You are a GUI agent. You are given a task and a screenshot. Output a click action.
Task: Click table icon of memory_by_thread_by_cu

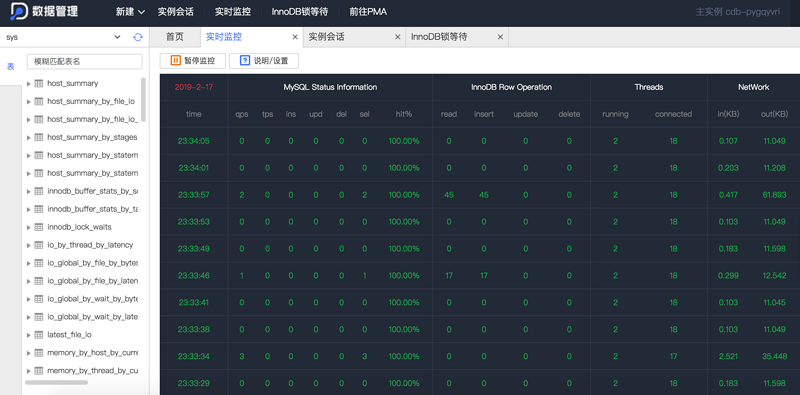(x=39, y=371)
